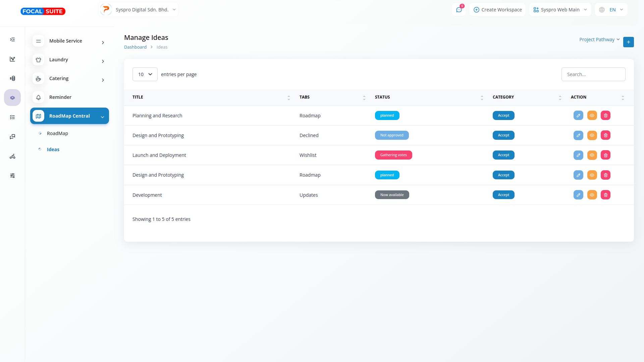This screenshot has width=644, height=362.
Task: Open the entries per page dropdown
Action: [145, 74]
